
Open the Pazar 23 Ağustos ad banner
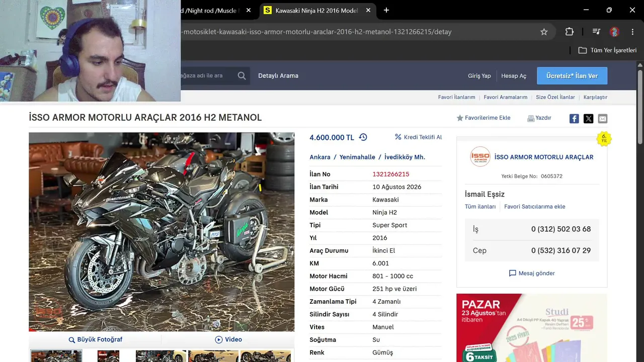pyautogui.click(x=531, y=328)
